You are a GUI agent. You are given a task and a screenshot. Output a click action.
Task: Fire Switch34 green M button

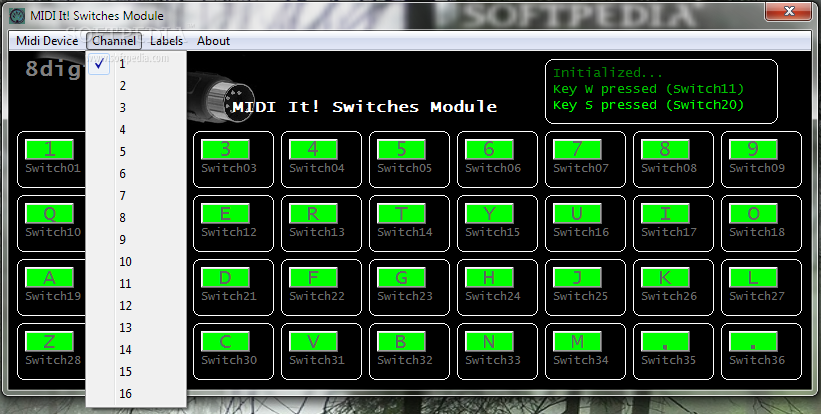[577, 342]
